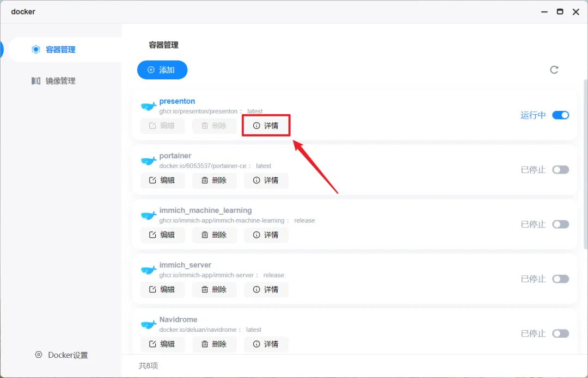The image size is (588, 378).
Task: Edit the immich_machine_learning container
Action: 162,235
